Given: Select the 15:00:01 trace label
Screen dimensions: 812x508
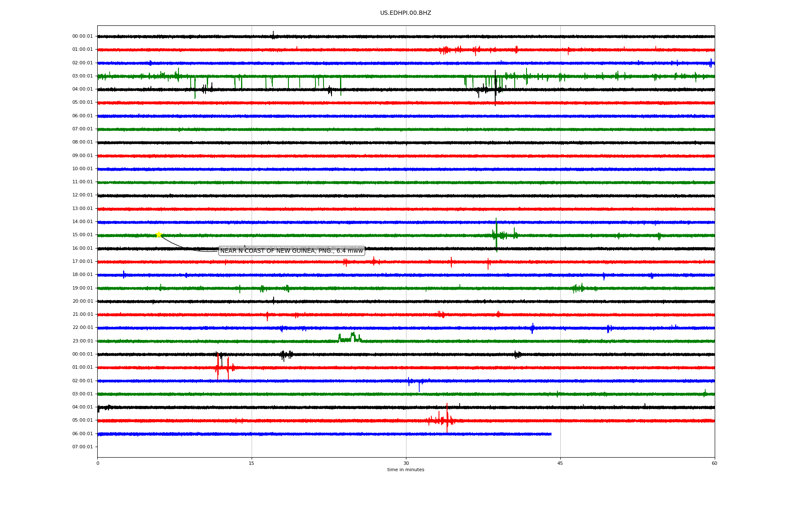Looking at the screenshot, I should [82, 235].
